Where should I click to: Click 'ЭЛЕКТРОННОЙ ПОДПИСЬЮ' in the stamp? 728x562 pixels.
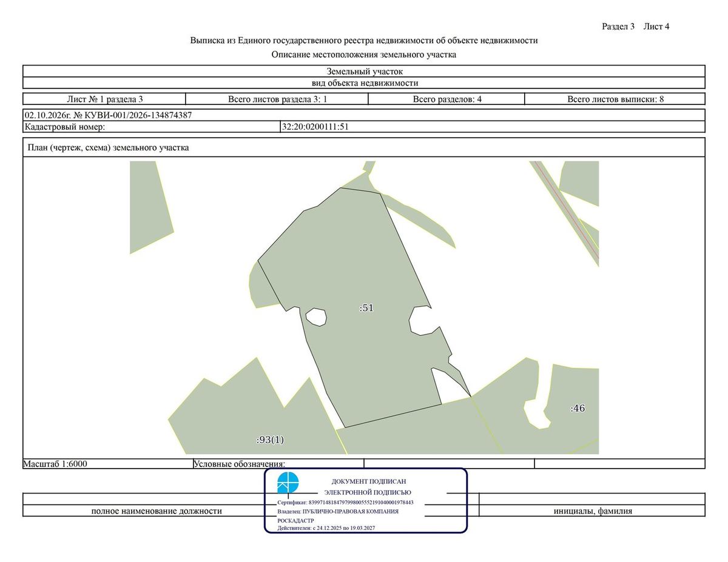pyautogui.click(x=368, y=492)
